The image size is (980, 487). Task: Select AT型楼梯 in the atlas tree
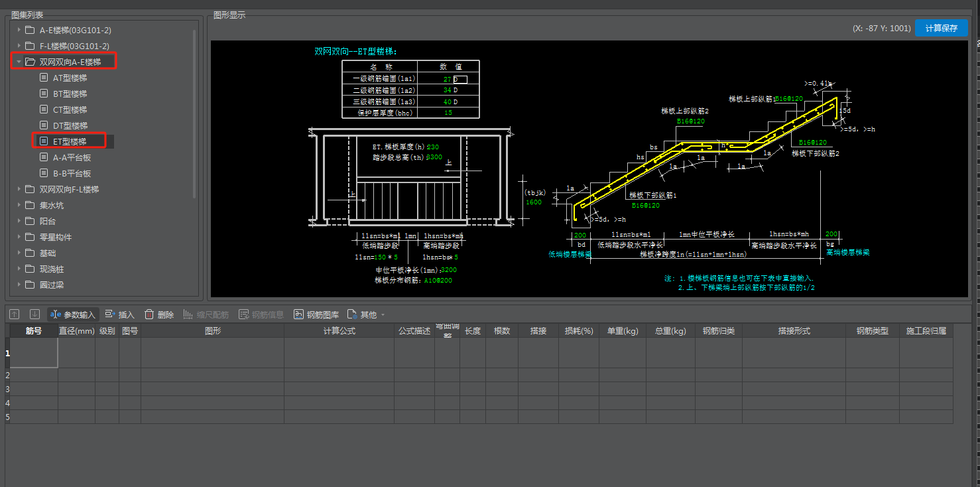click(70, 78)
